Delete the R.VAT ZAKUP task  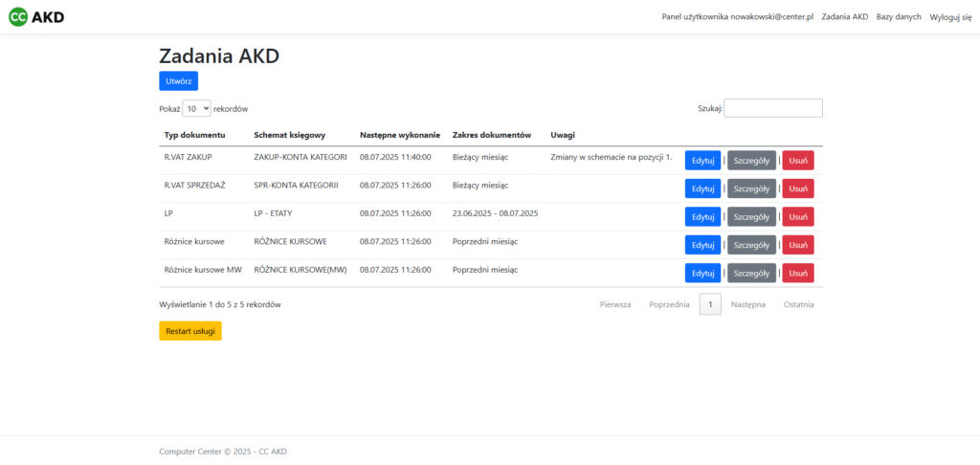click(797, 161)
